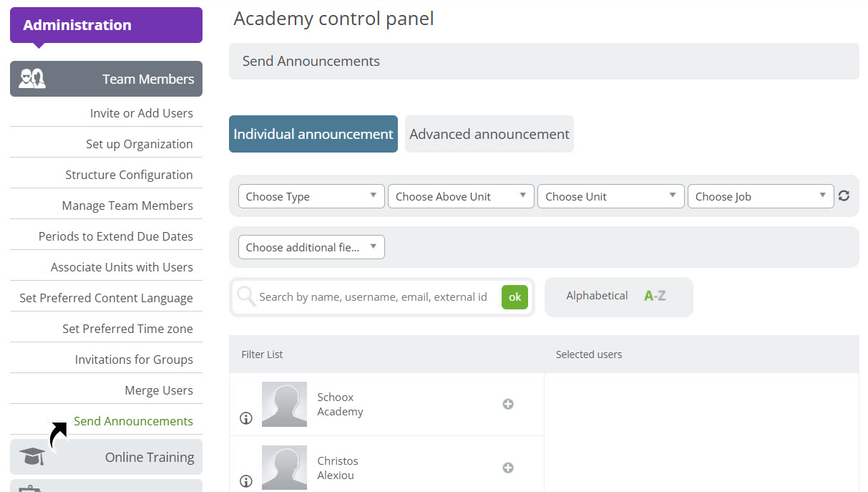
Task: Open the Choose Type dropdown
Action: tap(311, 196)
